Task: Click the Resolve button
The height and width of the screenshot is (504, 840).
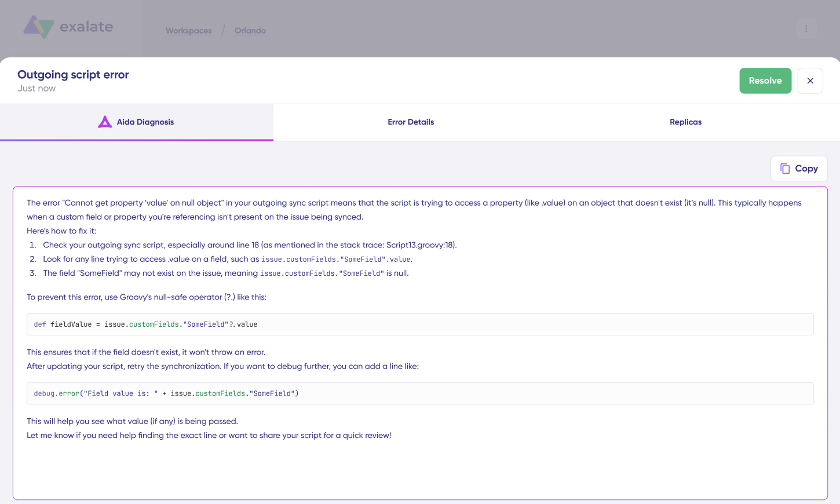Action: click(765, 81)
